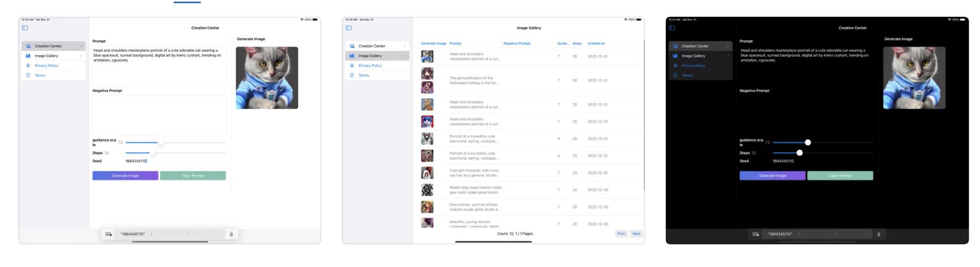Click the Creation Center icon in the Image Gallery screenshot sidebar
The width and height of the screenshot is (980, 267).
coord(352,46)
